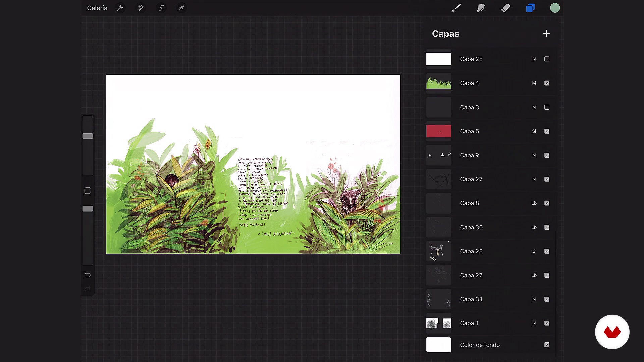Add a new layer with plus
Screen dimensions: 644x362
tap(546, 34)
